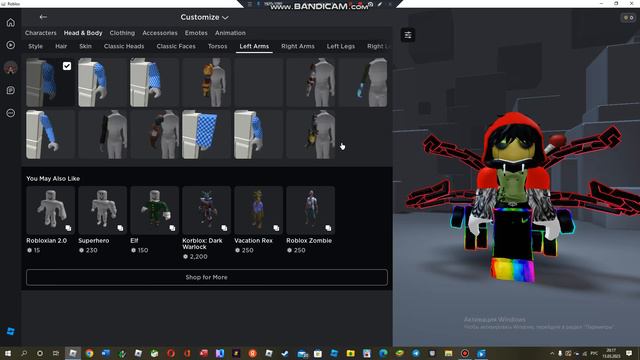The width and height of the screenshot is (640, 360).
Task: Select the blank fifth item in first row
Action: [x=258, y=82]
